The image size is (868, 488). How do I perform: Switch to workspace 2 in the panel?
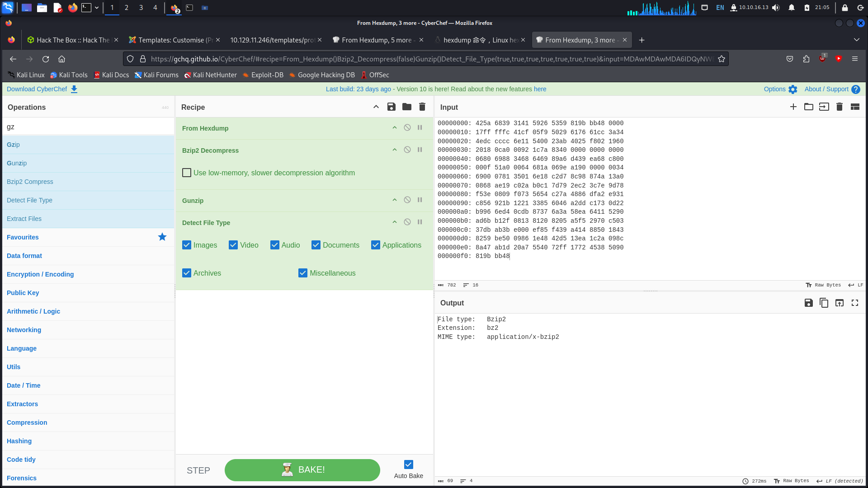[x=127, y=8]
